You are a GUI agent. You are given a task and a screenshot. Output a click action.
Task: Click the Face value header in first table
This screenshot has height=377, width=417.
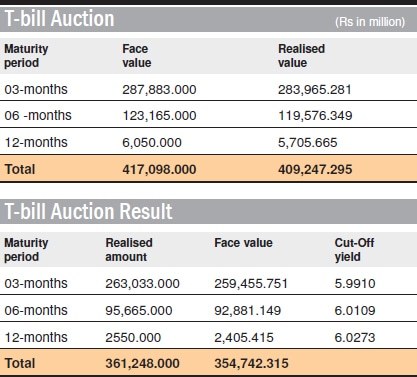tap(137, 56)
